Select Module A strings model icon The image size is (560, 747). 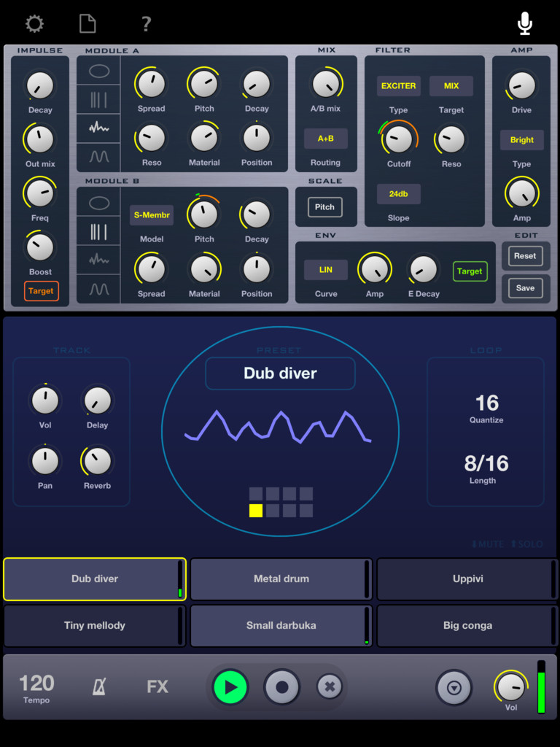point(99,99)
